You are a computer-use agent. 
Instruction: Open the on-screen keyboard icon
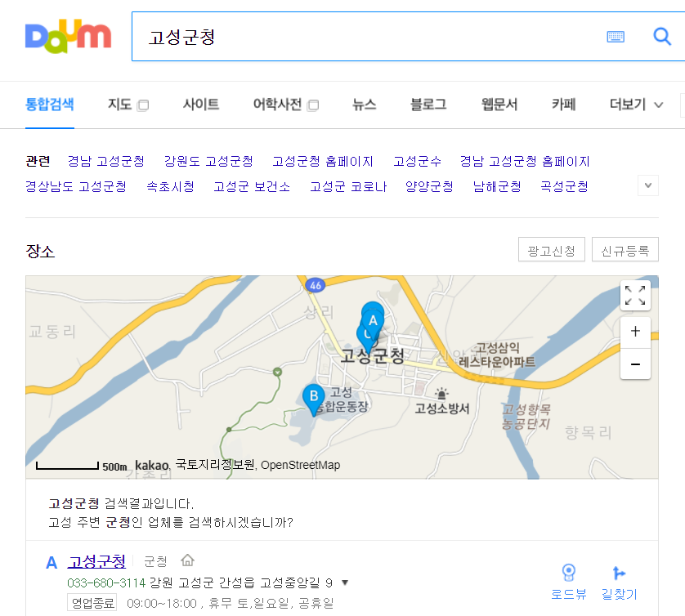point(616,37)
